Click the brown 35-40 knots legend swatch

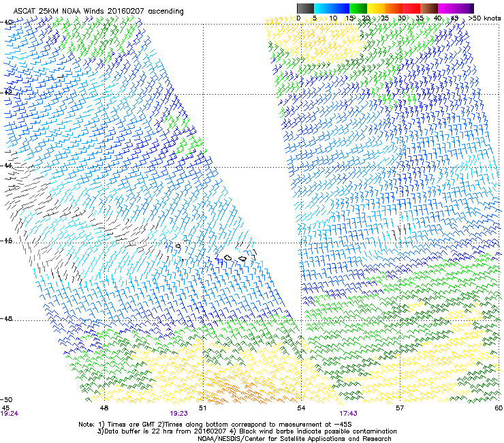429,8
